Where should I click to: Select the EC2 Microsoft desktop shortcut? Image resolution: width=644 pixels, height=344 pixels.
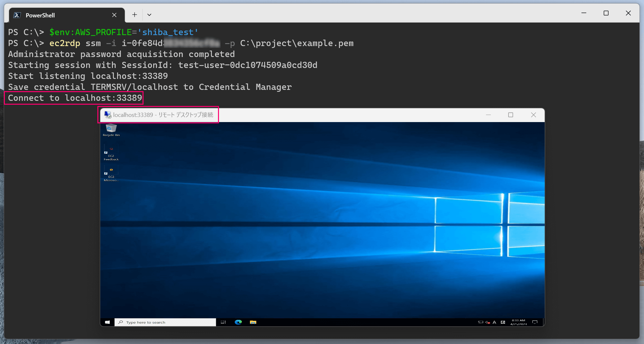point(111,174)
